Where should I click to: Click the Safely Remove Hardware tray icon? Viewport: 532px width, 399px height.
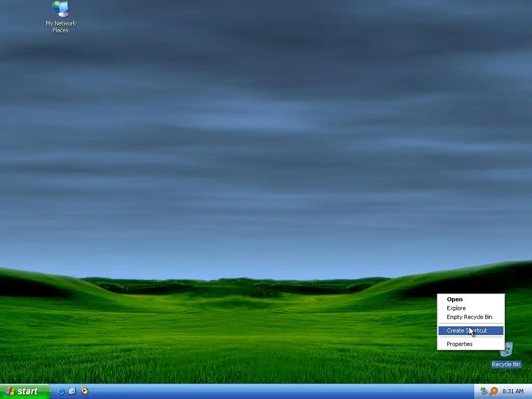click(x=484, y=391)
